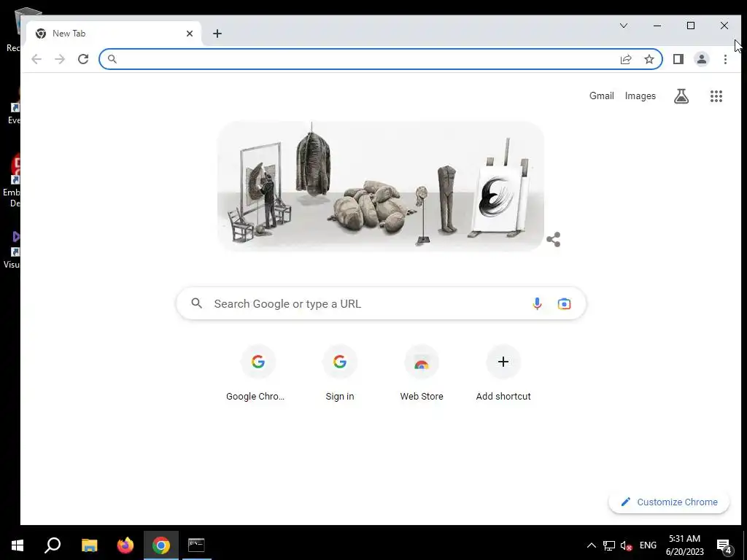Open the Google Chrome shortcut tile
This screenshot has width=747, height=560.
click(258, 374)
